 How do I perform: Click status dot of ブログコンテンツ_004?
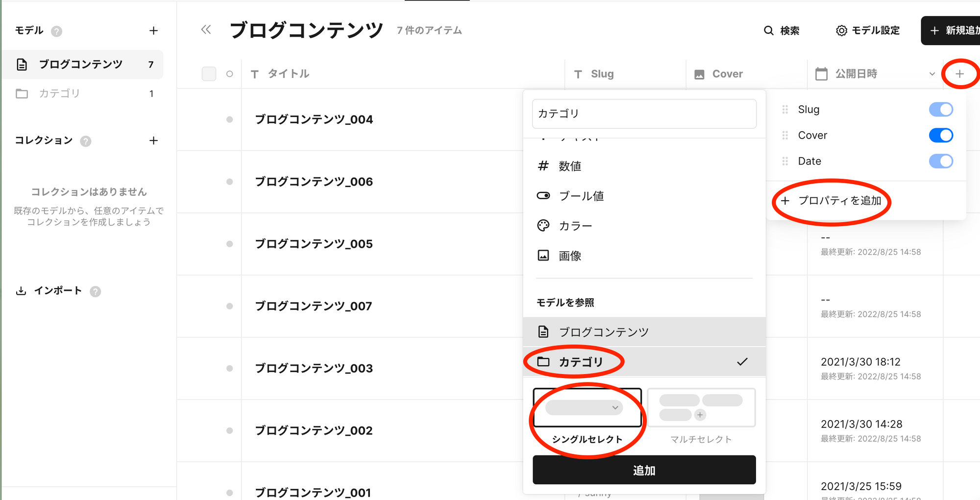(229, 119)
